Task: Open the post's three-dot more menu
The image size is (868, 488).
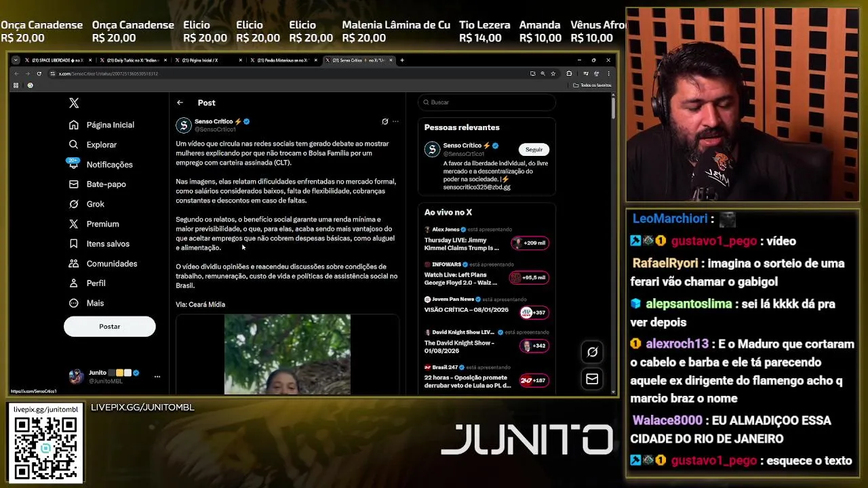Action: (395, 121)
